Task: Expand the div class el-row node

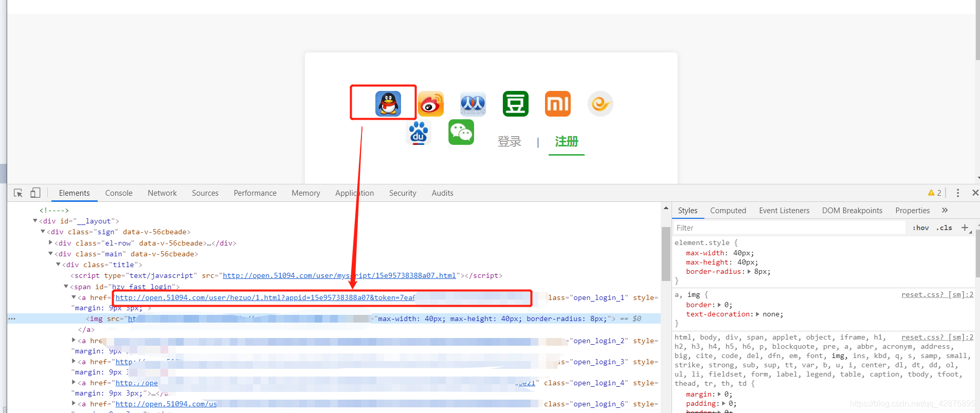Action: pos(50,242)
